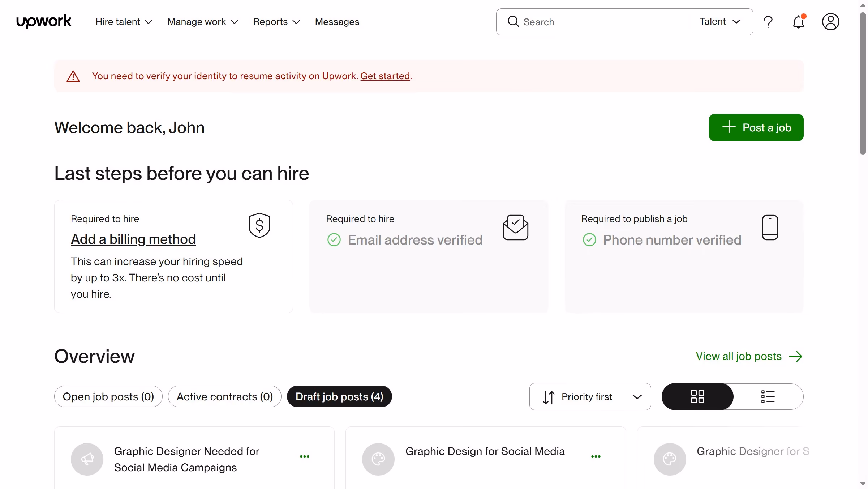Focus the Search input field
Screen dimensions: 868x489
tap(603, 22)
